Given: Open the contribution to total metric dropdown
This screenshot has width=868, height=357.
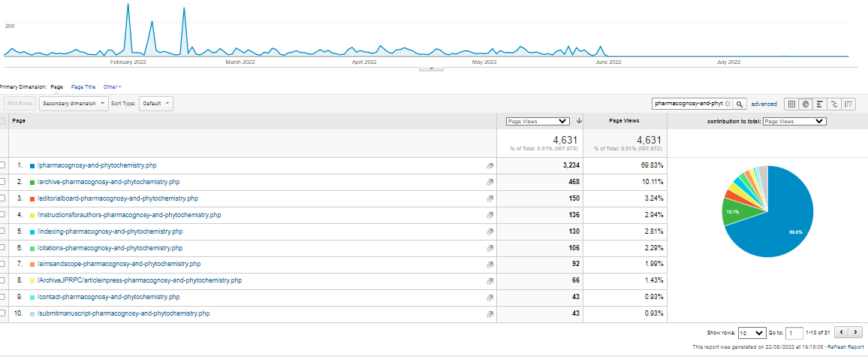Looking at the screenshot, I should click(x=794, y=121).
